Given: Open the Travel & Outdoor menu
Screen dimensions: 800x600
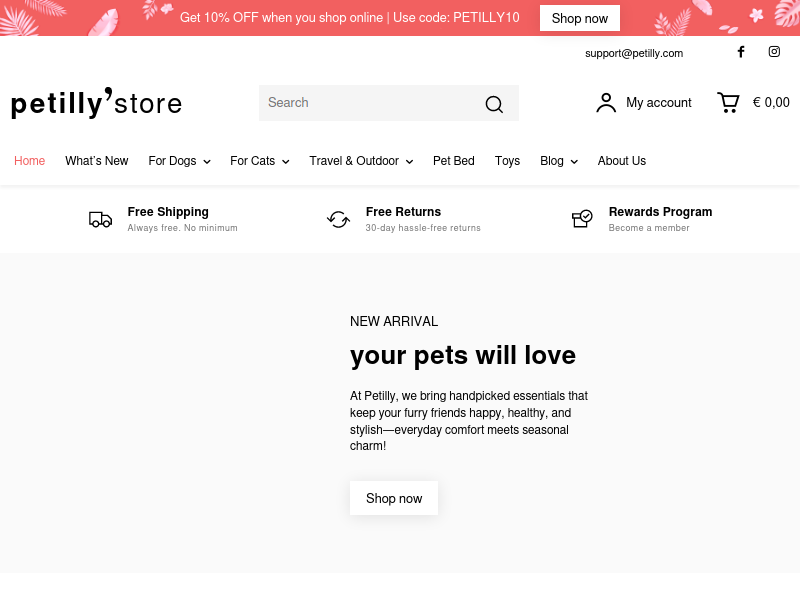Looking at the screenshot, I should coord(354,161).
